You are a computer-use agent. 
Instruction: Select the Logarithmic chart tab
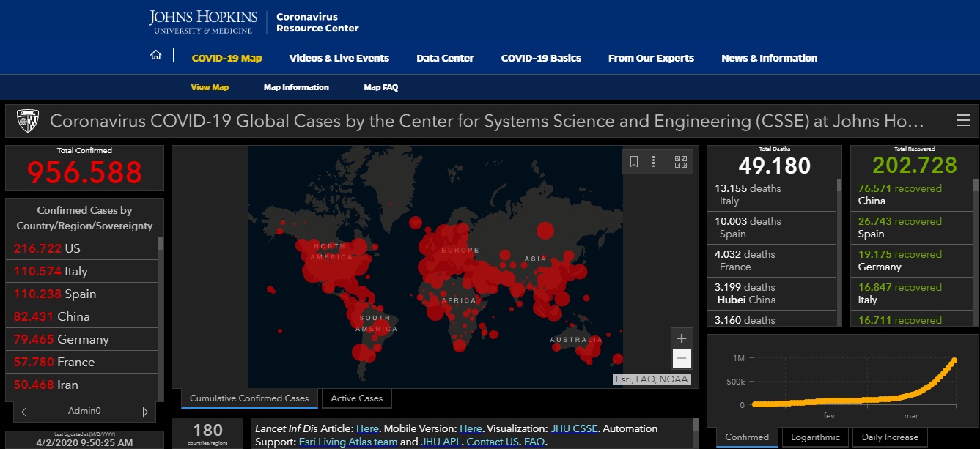[816, 437]
